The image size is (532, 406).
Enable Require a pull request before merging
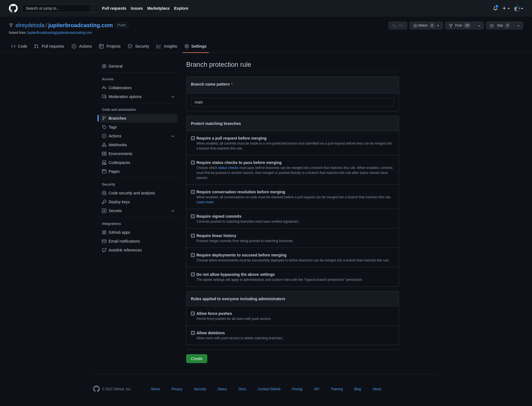(x=193, y=138)
